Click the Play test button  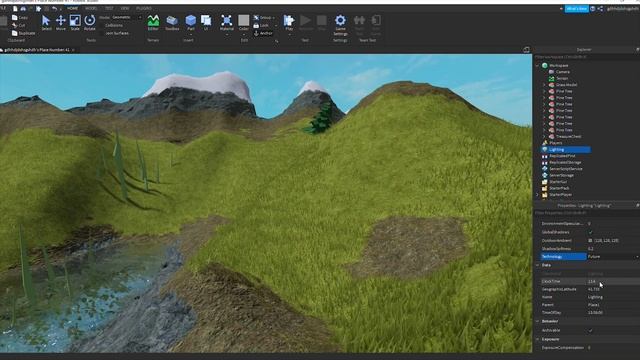point(289,22)
